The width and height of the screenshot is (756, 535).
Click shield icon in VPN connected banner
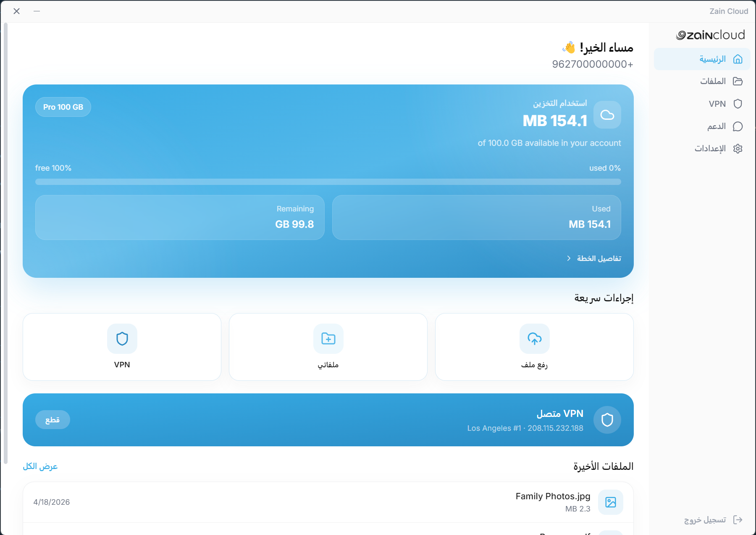[x=607, y=420]
